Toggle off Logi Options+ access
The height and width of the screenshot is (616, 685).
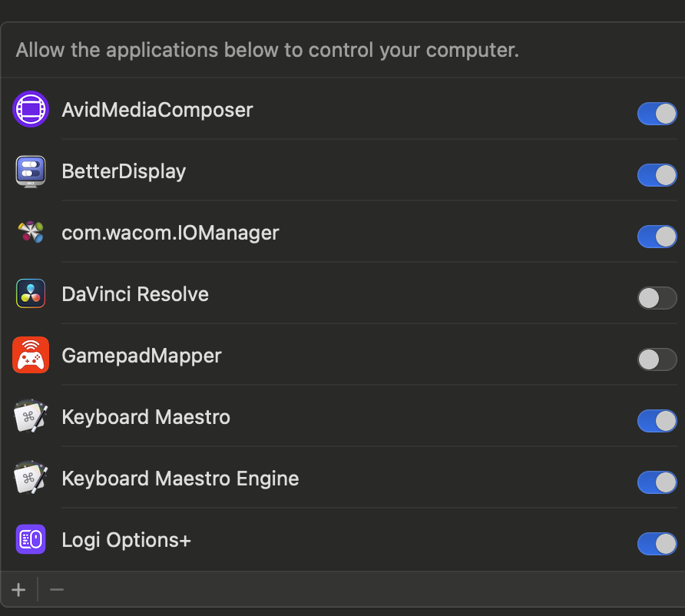(x=657, y=544)
